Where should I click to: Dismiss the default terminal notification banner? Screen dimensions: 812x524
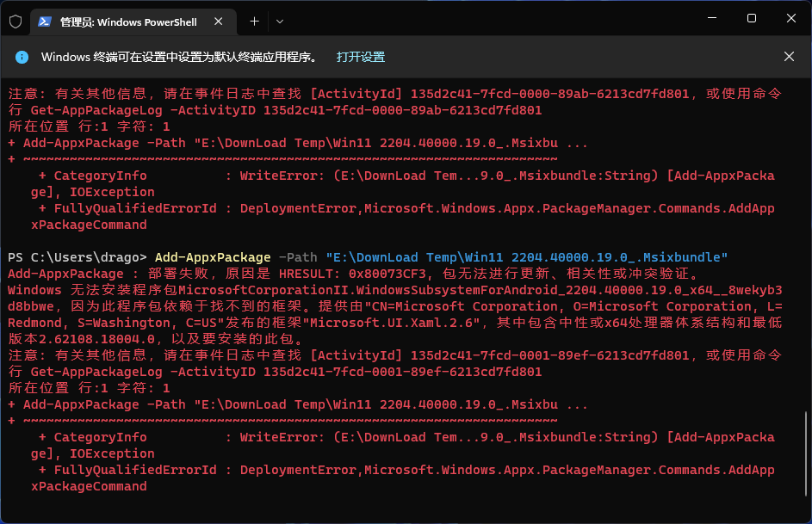(789, 57)
